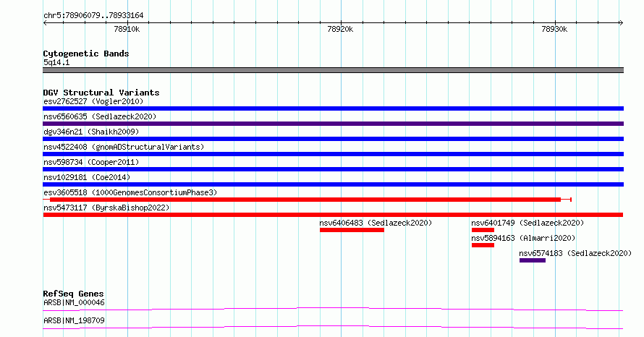Select the short red bar under nsv5894163
This screenshot has height=337, width=644.
pos(483,245)
